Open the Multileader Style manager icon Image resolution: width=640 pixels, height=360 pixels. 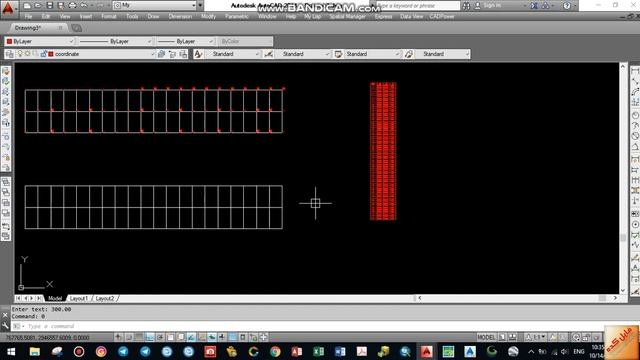(x=409, y=54)
